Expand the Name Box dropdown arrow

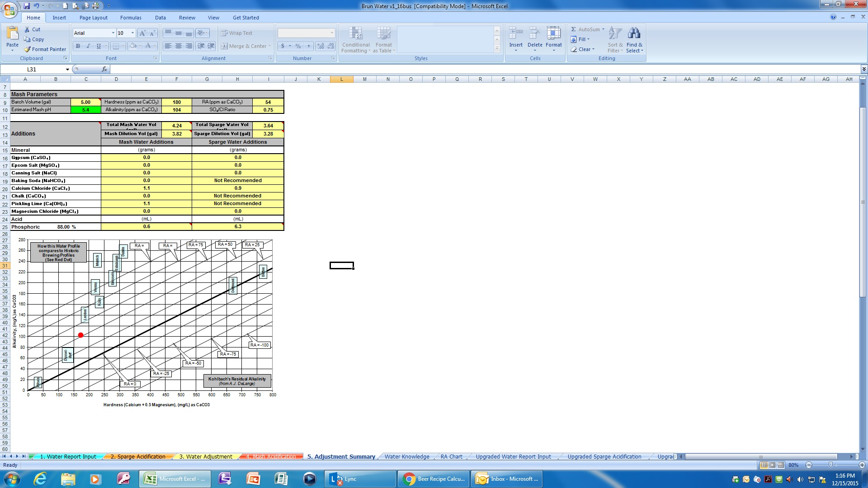(67, 70)
